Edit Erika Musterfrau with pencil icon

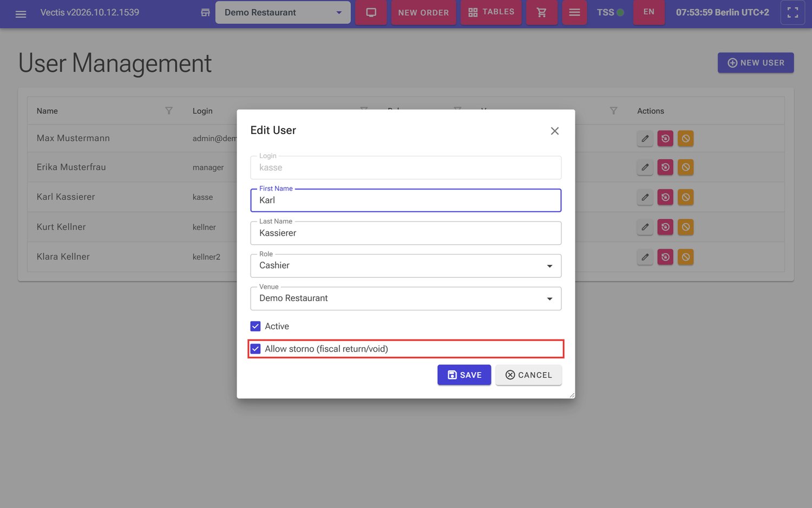tap(645, 167)
